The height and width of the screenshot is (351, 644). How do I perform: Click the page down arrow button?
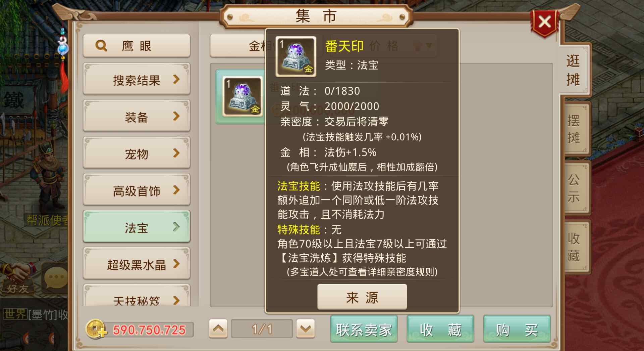coord(306,328)
